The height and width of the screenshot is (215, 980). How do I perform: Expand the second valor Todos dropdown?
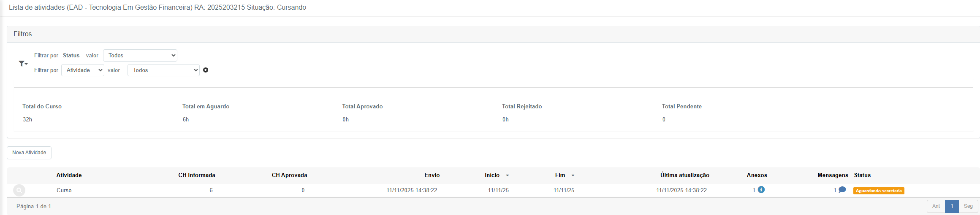click(163, 70)
